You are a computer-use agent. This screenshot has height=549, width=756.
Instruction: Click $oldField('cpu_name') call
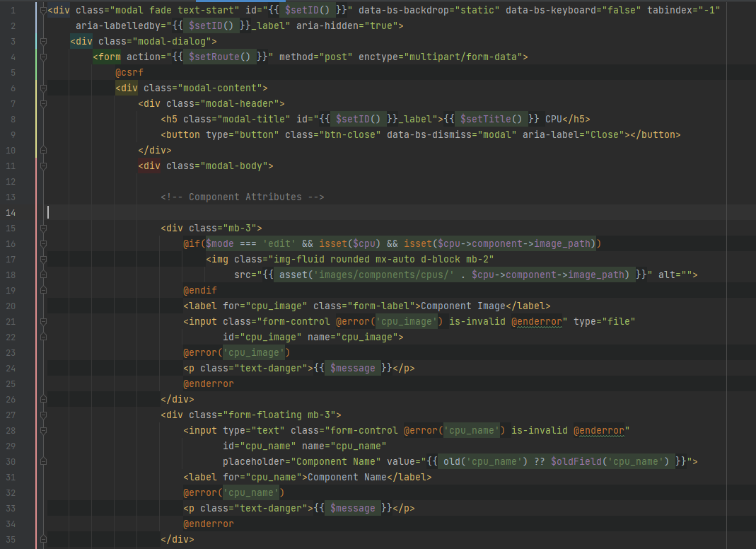click(610, 462)
